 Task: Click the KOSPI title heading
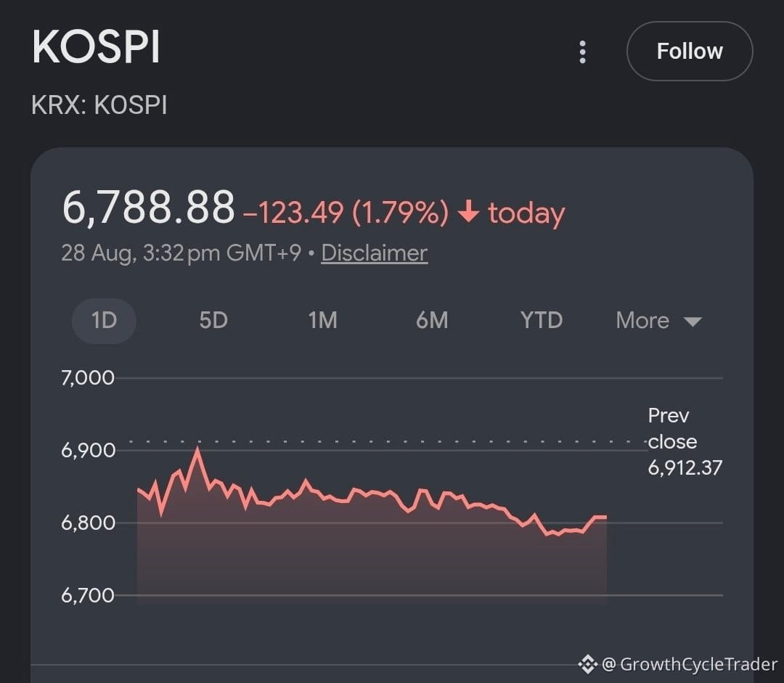point(96,47)
